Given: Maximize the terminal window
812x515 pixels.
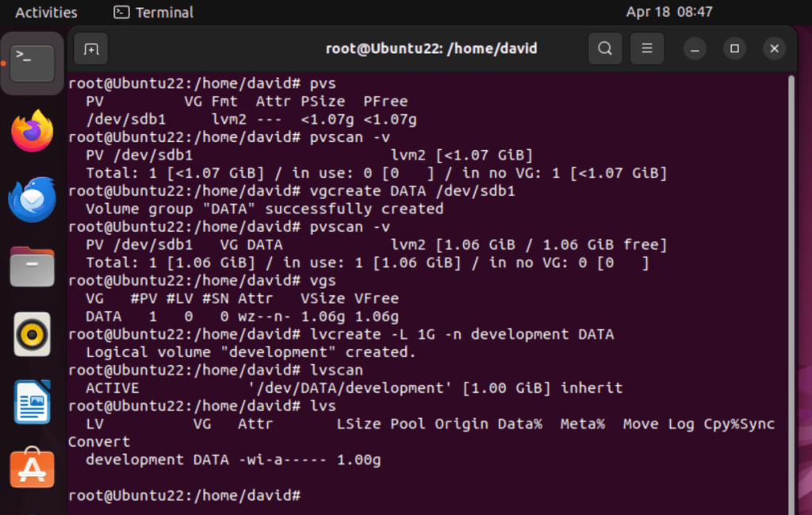Looking at the screenshot, I should click(734, 49).
